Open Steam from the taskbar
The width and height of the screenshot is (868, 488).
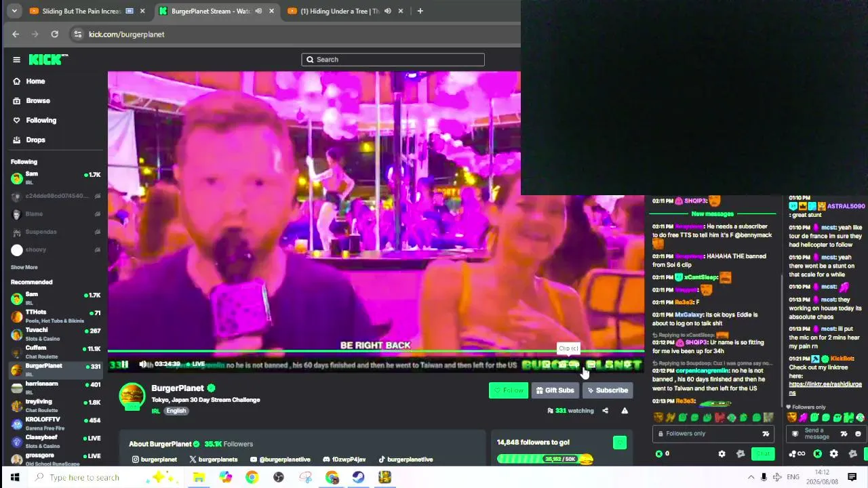pyautogui.click(x=358, y=477)
